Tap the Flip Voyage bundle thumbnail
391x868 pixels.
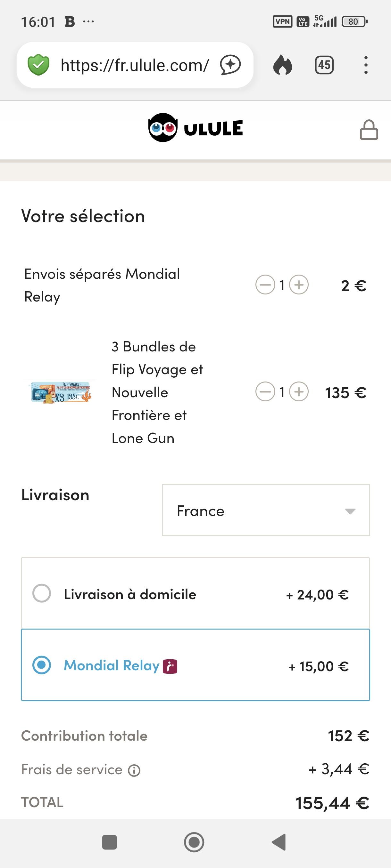(61, 392)
